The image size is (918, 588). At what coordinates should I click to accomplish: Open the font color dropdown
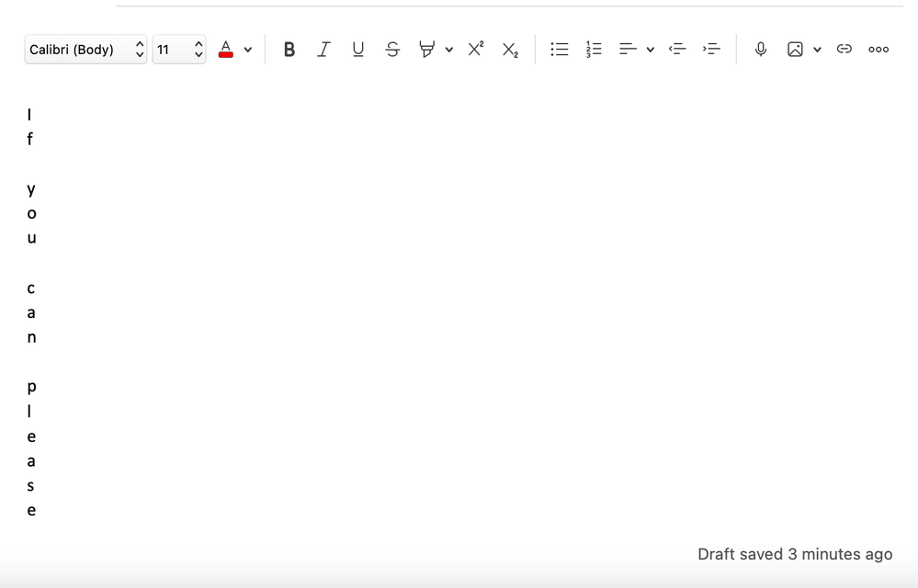(248, 49)
